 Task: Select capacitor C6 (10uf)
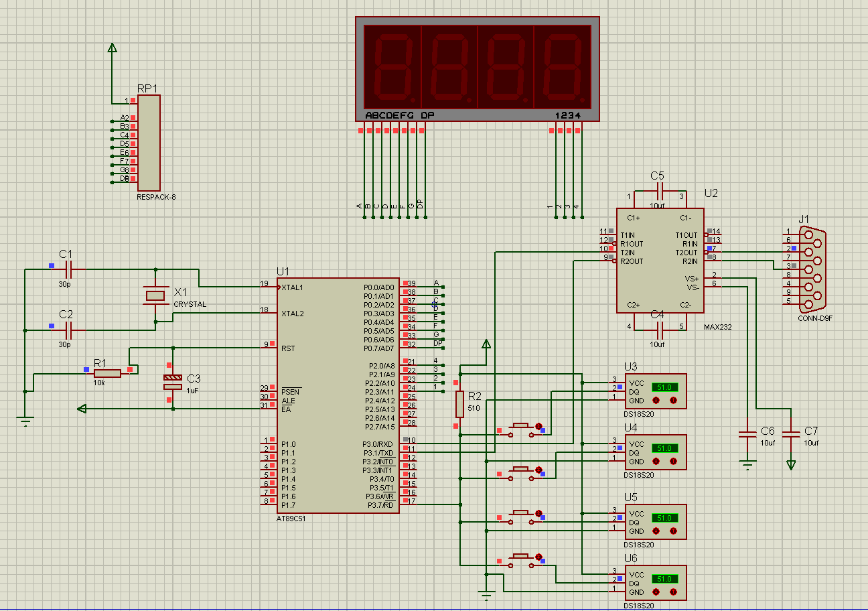[748, 434]
